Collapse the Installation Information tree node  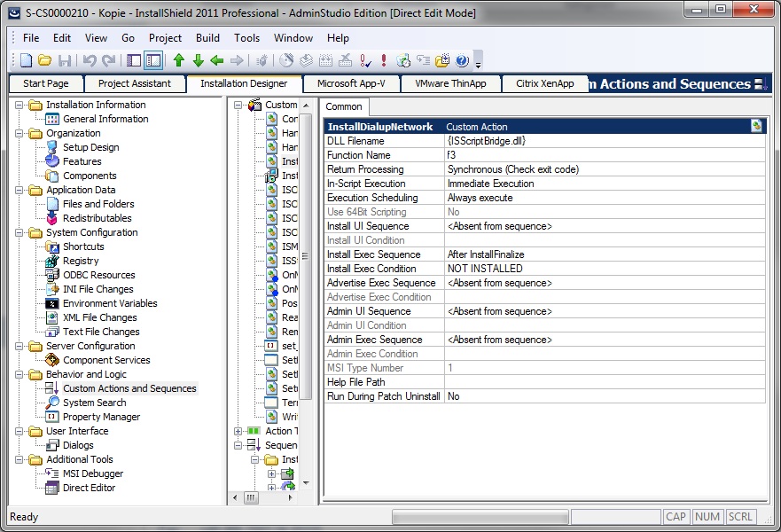pyautogui.click(x=18, y=105)
